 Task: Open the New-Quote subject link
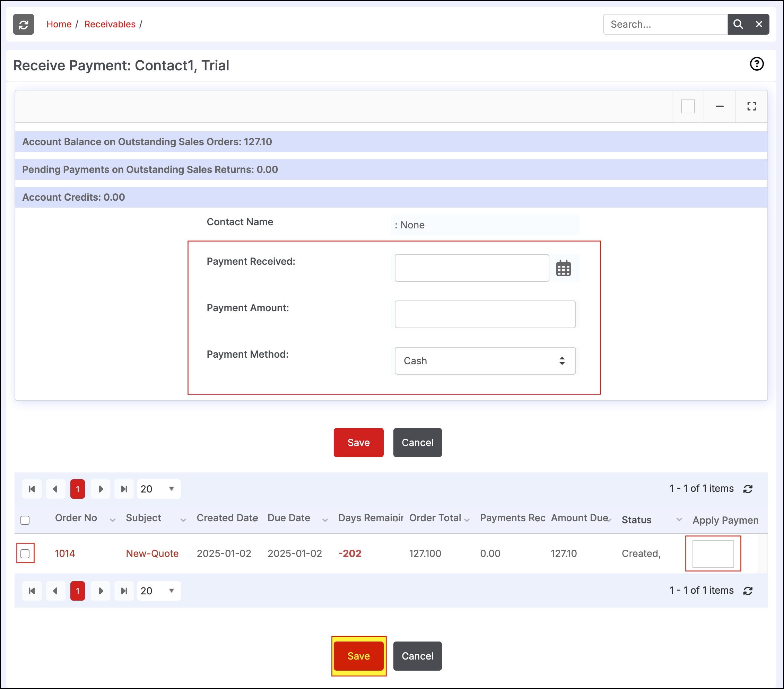(152, 553)
